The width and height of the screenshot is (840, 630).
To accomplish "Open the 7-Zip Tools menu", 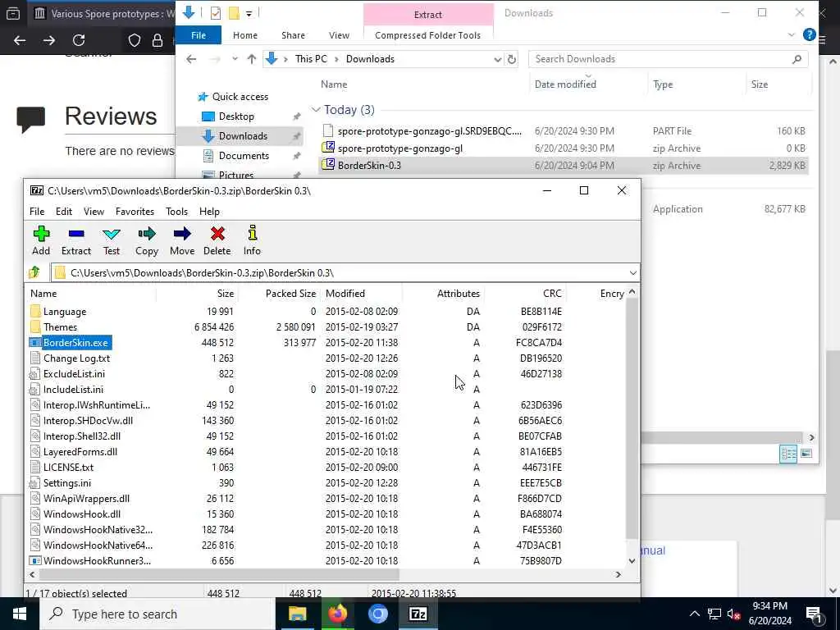I will pyautogui.click(x=177, y=211).
